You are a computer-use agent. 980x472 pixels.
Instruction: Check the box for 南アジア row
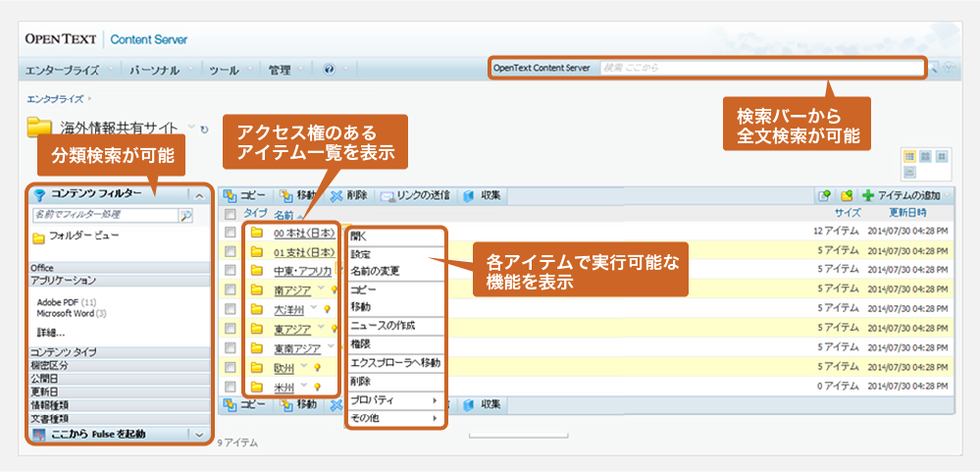230,290
